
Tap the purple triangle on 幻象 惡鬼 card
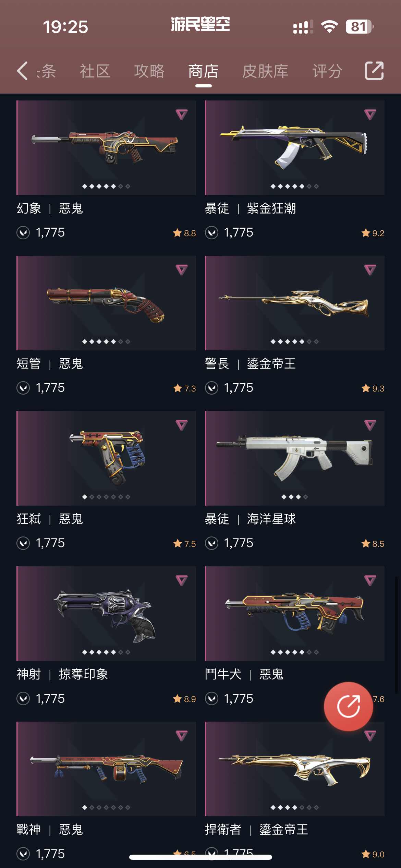pos(181,114)
